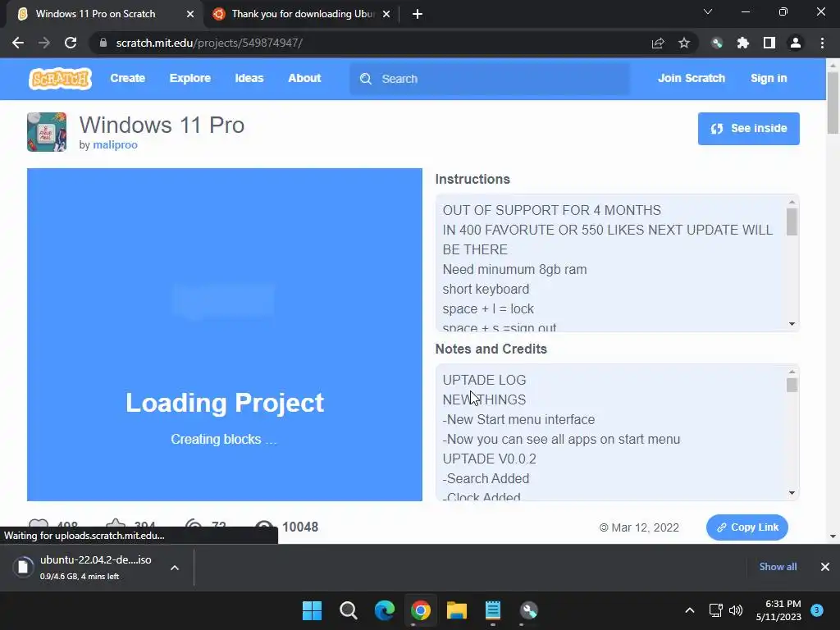Close the Ubuntu download tab
This screenshot has height=630, width=840.
(x=386, y=14)
